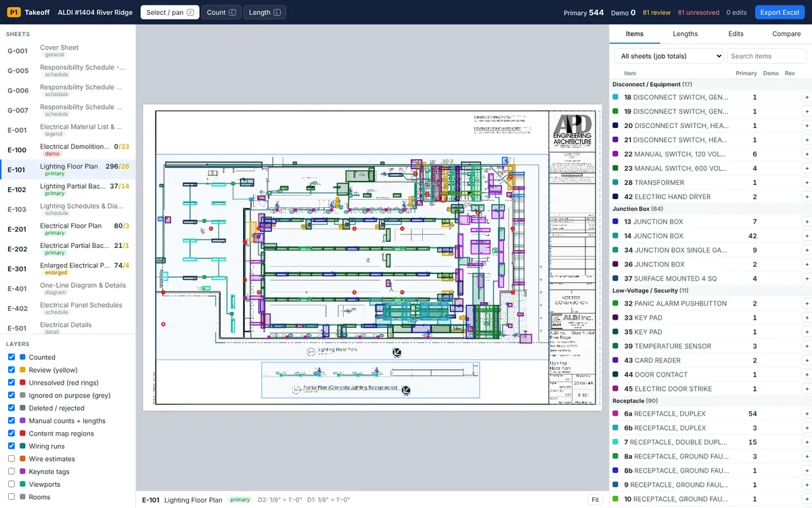812x508 pixels.
Task: Open sheet E-301 Enlarged Electrical
Action: [x=68, y=269]
